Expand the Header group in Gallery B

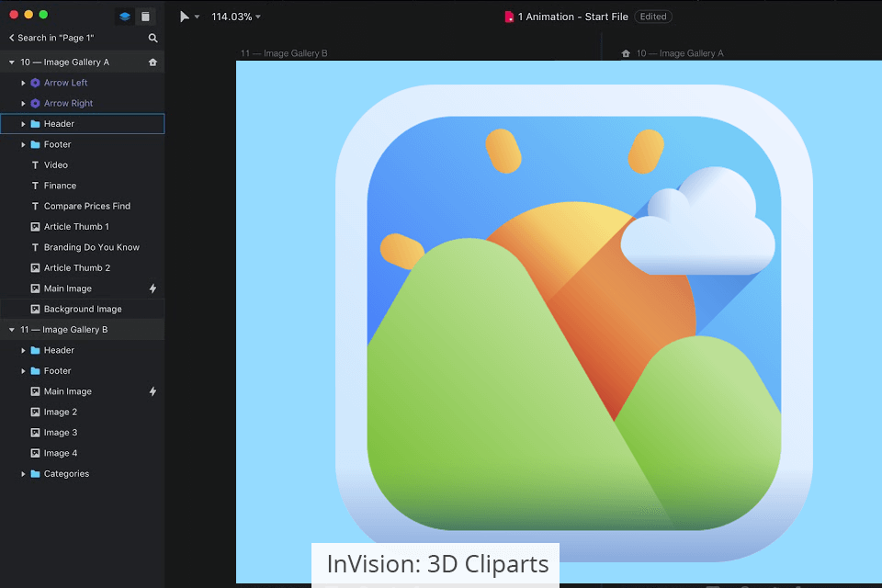click(x=23, y=351)
